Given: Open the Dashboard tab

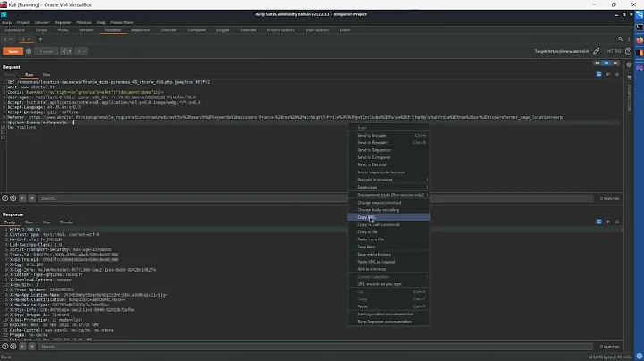Looking at the screenshot, I should [14, 30].
